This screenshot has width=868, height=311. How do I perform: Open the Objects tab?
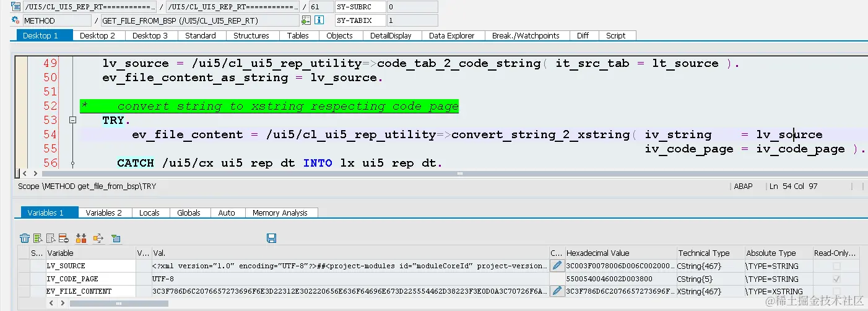point(339,35)
